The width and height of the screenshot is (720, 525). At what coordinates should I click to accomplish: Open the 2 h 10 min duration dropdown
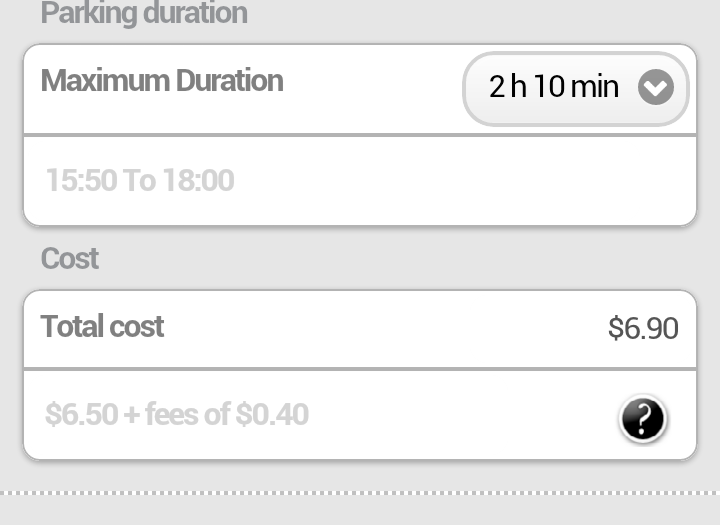[576, 88]
